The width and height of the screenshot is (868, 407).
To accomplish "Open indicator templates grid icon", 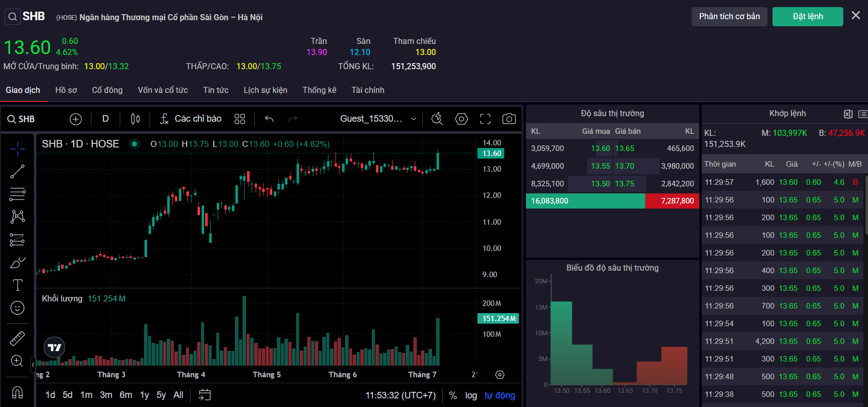I will click(x=240, y=119).
